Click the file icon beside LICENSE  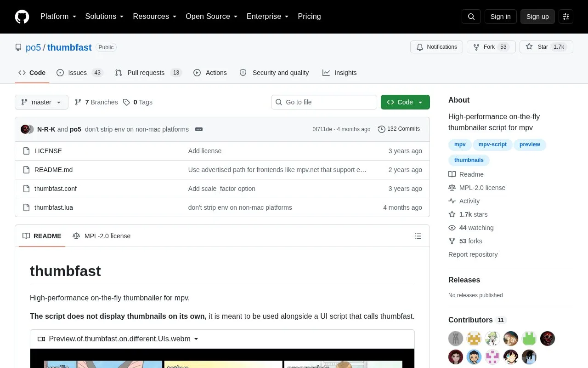[26, 151]
